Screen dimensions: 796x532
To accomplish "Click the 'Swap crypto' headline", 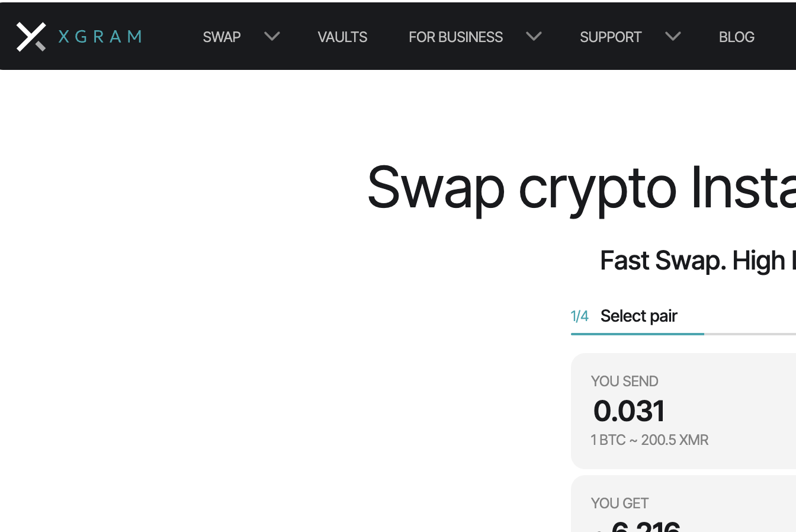I will tap(580, 188).
